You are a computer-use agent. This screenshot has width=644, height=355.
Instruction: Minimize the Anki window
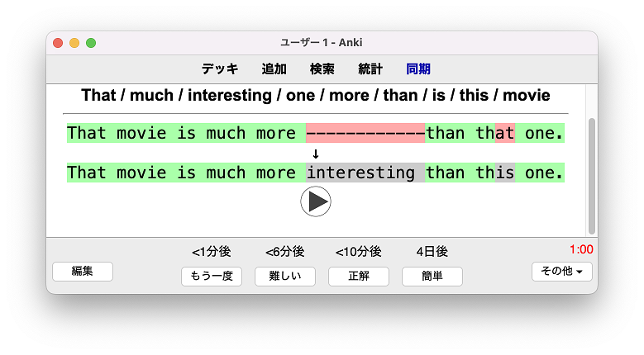(74, 43)
